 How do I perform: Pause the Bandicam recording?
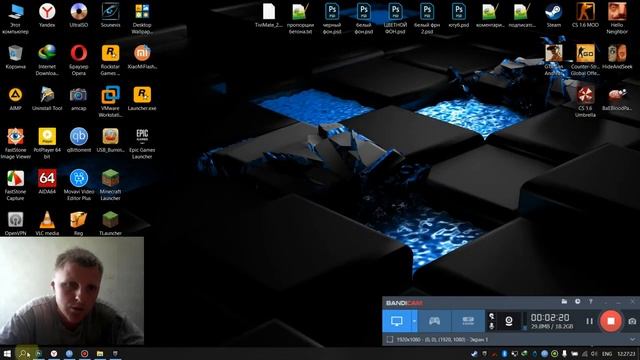(x=589, y=321)
